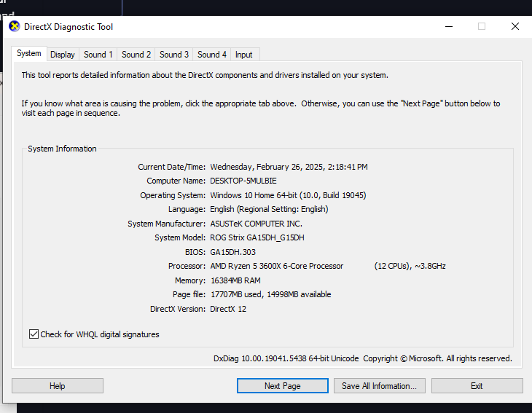Click the BIOS value GA15DH.303
532x413 pixels.
(232, 252)
